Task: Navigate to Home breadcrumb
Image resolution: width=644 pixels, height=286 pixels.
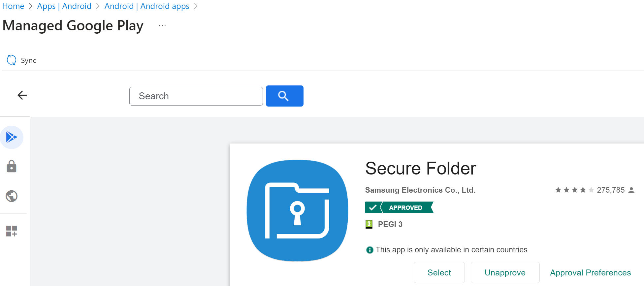Action: (x=13, y=6)
